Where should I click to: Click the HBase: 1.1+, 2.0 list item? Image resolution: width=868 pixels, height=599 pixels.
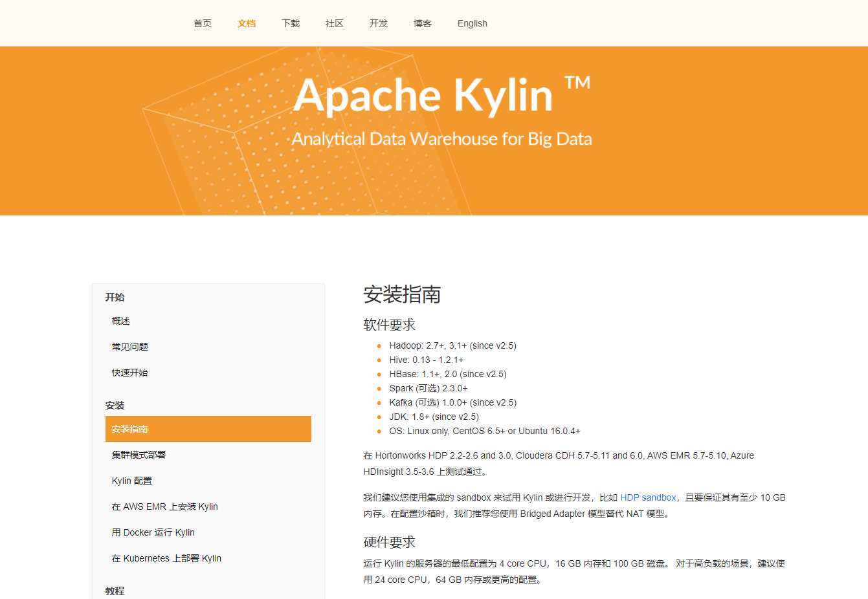pyautogui.click(x=448, y=374)
